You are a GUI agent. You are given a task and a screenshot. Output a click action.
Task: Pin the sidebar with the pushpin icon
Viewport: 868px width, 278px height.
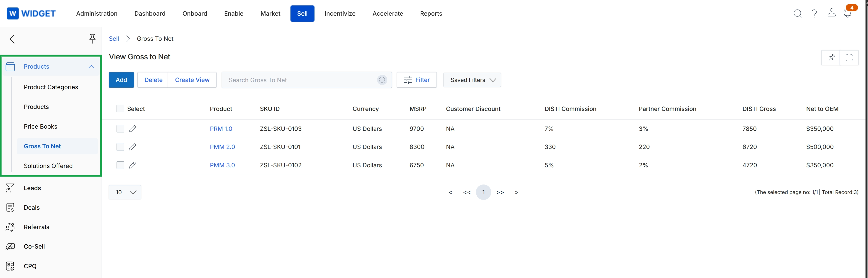pyautogui.click(x=92, y=39)
